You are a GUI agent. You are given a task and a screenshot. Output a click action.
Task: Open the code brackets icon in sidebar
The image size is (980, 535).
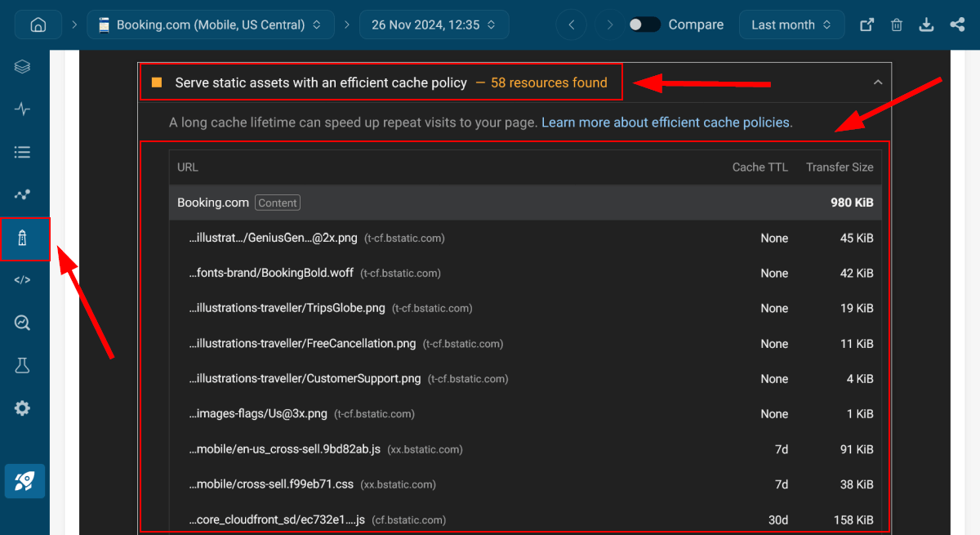(x=22, y=280)
